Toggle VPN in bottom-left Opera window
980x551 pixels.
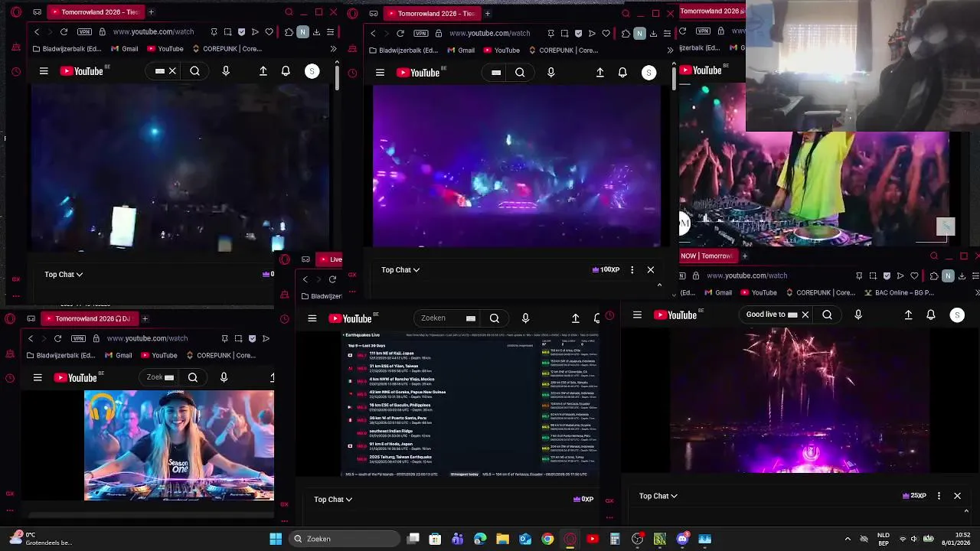78,338
